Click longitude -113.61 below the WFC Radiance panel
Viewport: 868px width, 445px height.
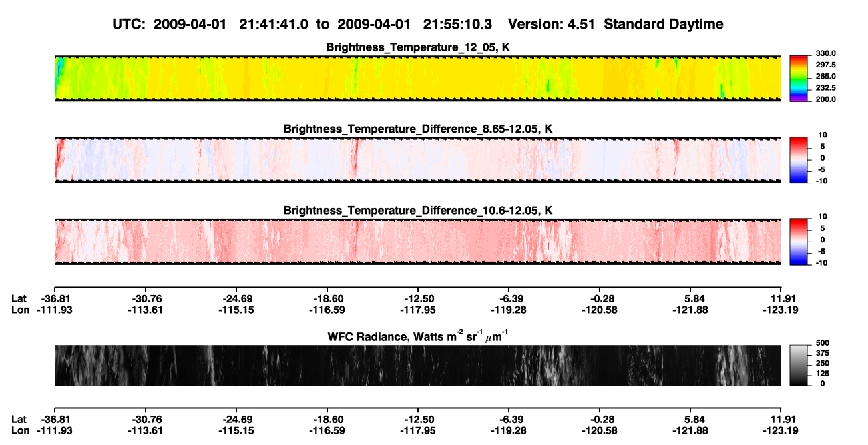point(145,430)
